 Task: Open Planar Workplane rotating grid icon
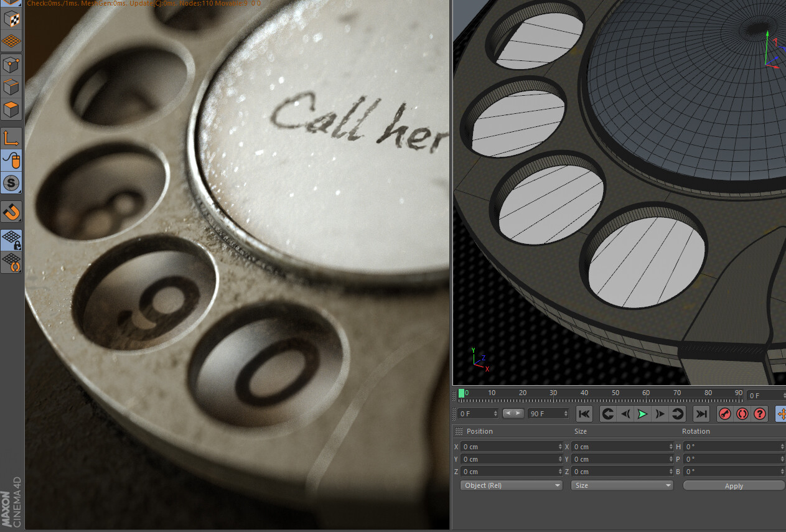(x=12, y=262)
